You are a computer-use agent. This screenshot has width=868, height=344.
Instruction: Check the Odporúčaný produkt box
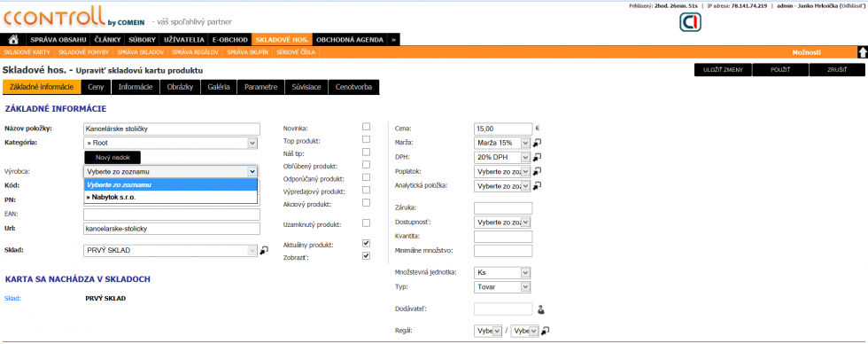click(x=366, y=178)
